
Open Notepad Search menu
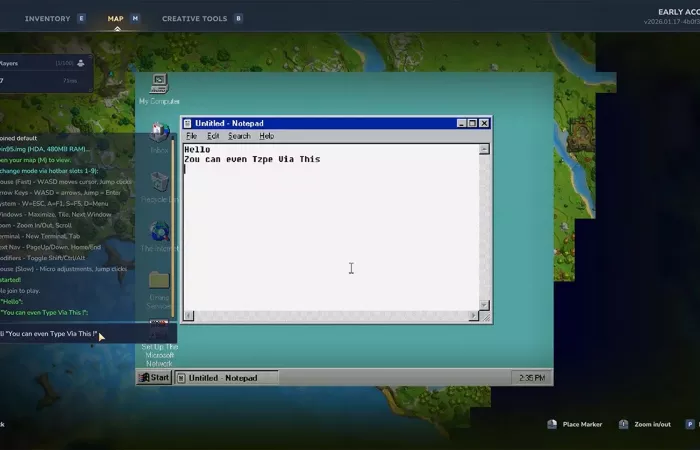point(239,136)
